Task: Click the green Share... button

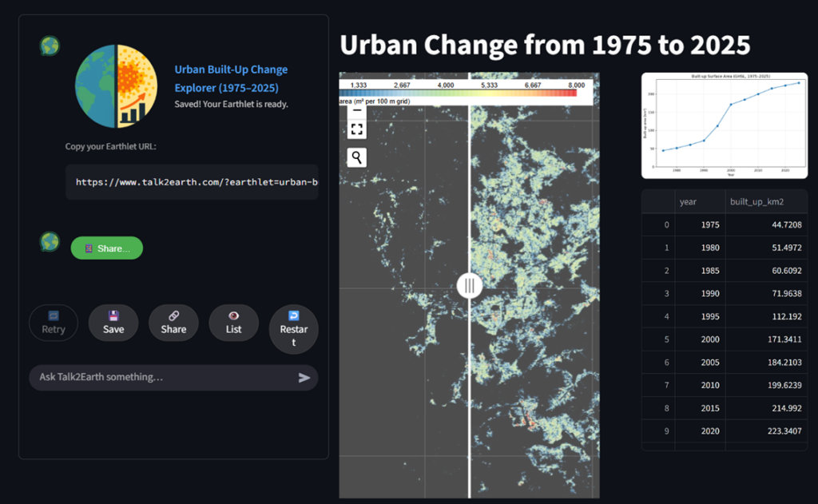Action: [107, 248]
